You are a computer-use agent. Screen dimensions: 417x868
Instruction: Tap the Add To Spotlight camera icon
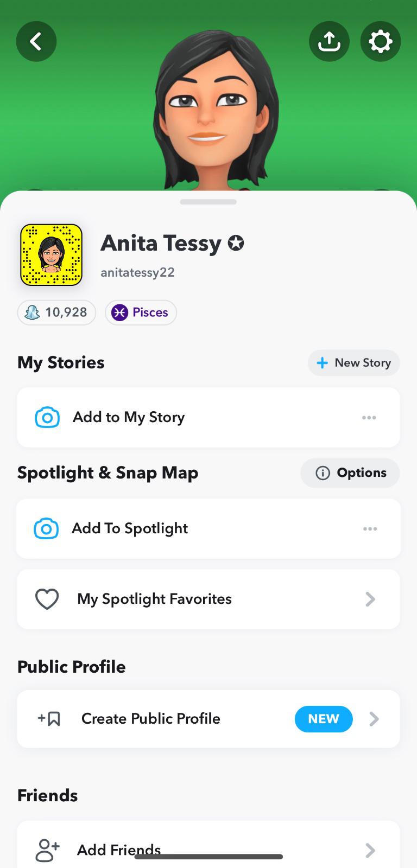coord(46,528)
